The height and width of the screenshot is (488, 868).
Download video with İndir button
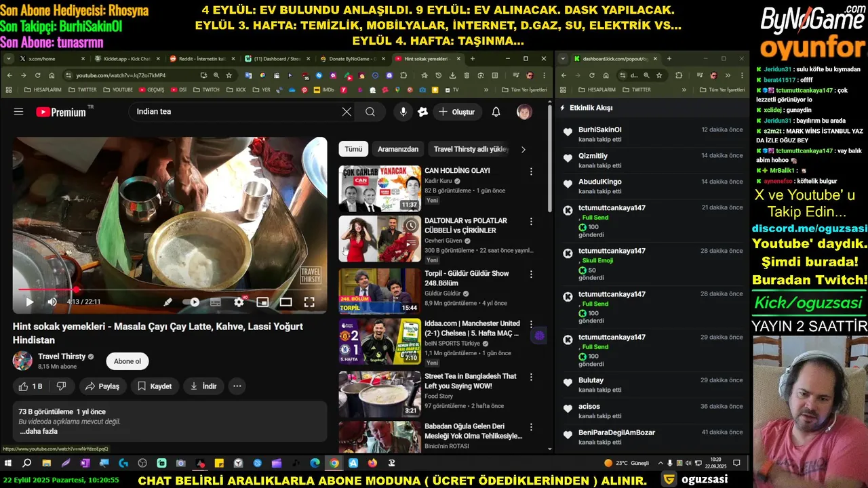tap(203, 386)
